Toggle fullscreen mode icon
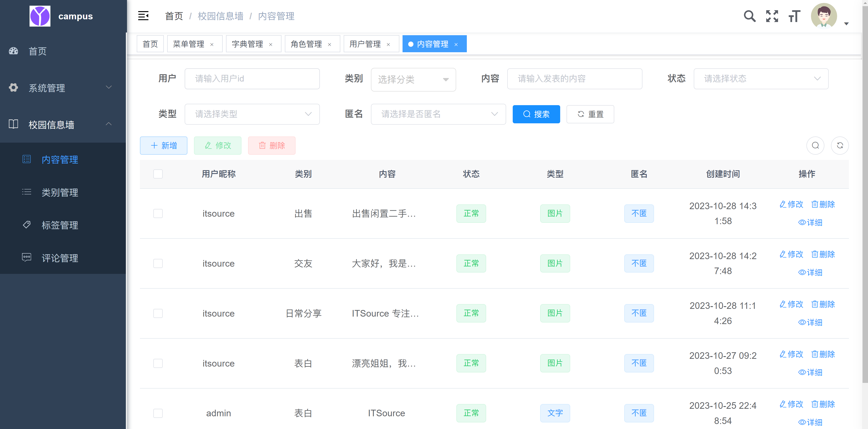The height and width of the screenshot is (429, 868). pos(772,16)
